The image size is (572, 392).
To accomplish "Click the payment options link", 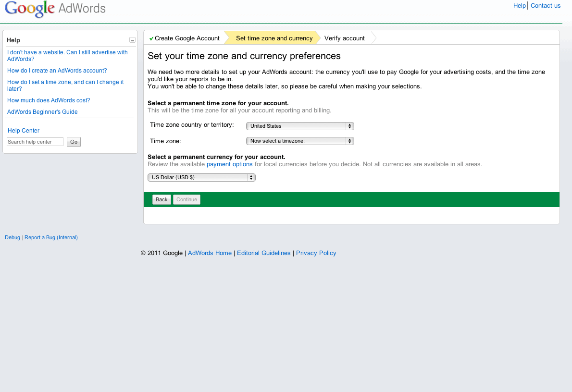I will click(229, 164).
